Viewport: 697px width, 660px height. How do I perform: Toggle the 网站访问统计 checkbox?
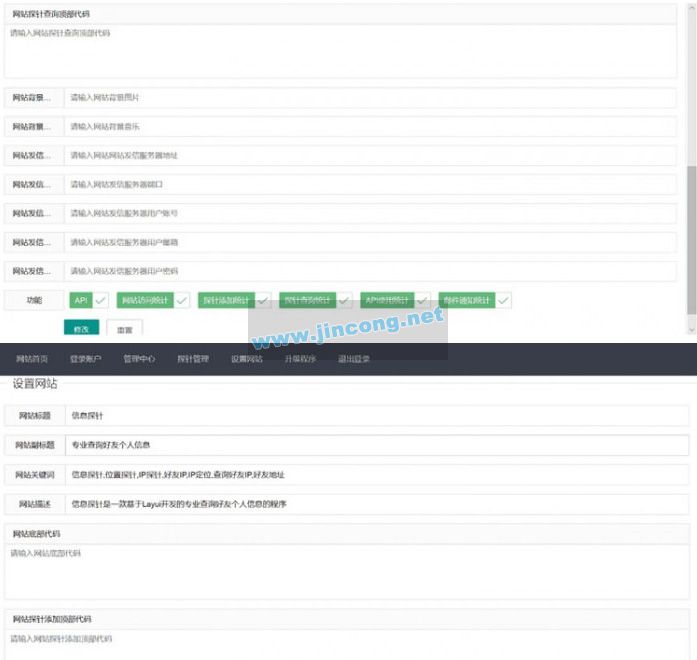click(x=153, y=300)
